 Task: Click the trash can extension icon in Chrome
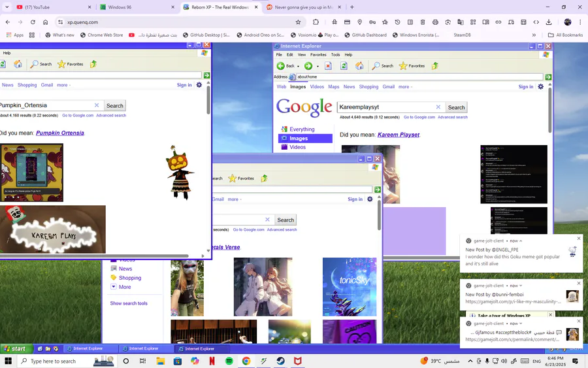[423, 22]
